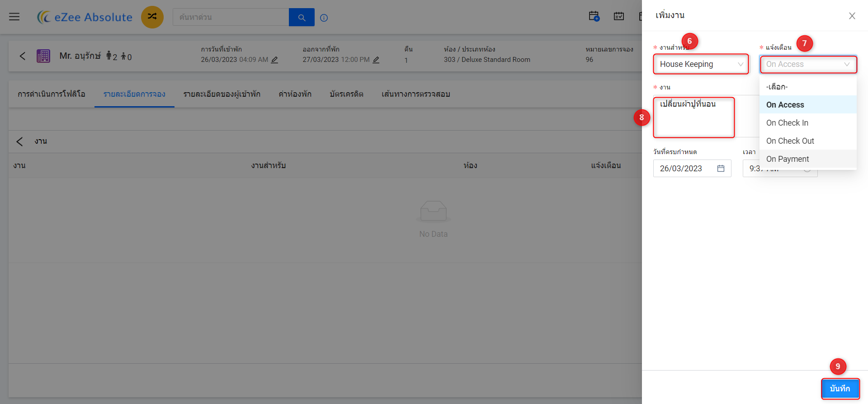Open the แจ้งเตือน On Access dropdown
868x404 pixels.
(808, 64)
